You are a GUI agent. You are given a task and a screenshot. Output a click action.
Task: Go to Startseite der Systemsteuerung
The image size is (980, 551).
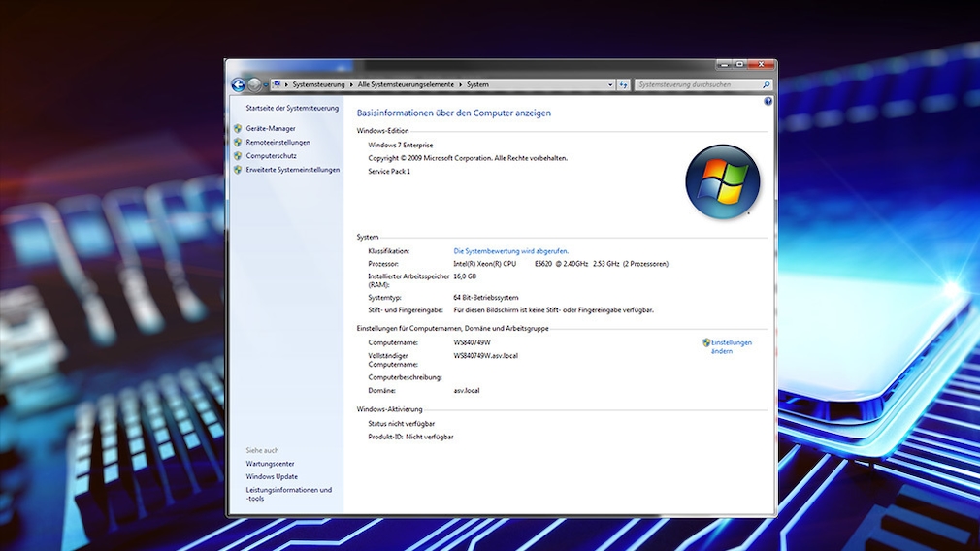coord(292,109)
